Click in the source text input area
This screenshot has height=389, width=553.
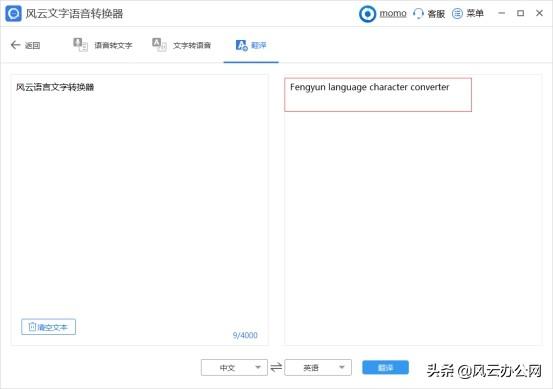pos(140,210)
